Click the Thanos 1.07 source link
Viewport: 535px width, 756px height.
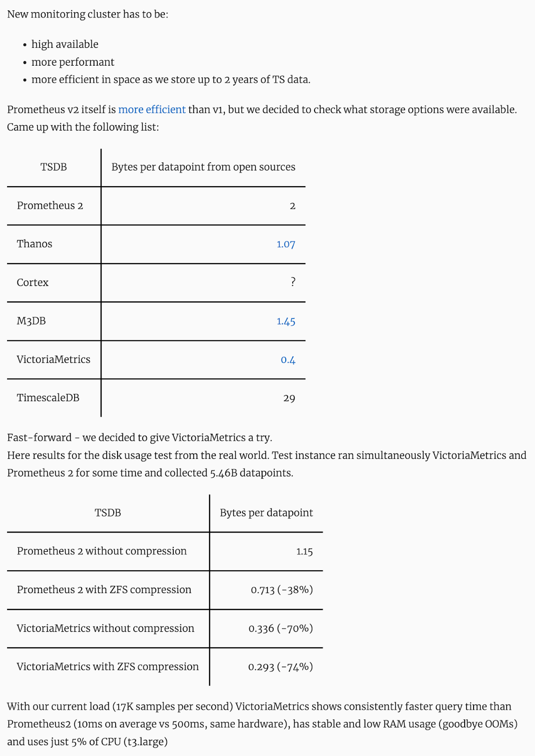click(286, 244)
